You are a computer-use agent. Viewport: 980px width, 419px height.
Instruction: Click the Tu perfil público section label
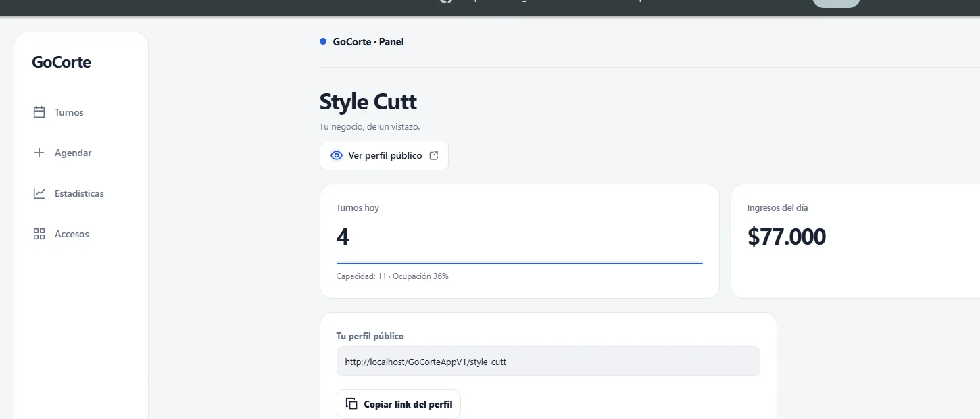(x=370, y=336)
